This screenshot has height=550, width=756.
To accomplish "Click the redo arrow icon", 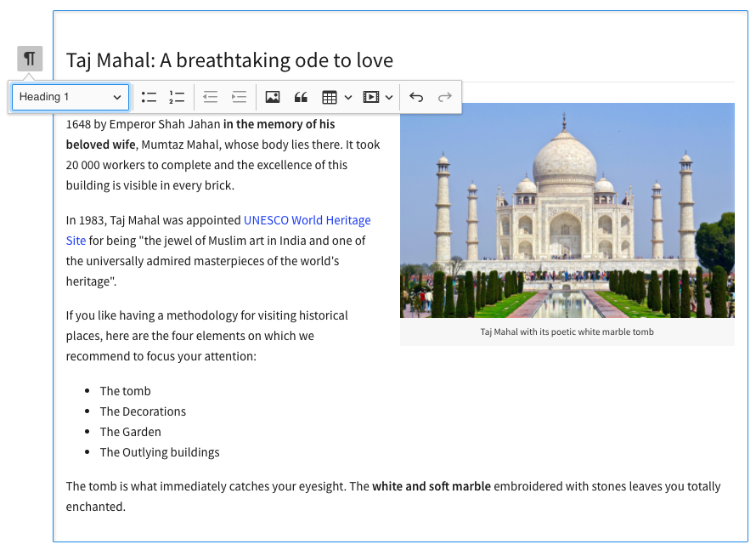I will pyautogui.click(x=444, y=97).
